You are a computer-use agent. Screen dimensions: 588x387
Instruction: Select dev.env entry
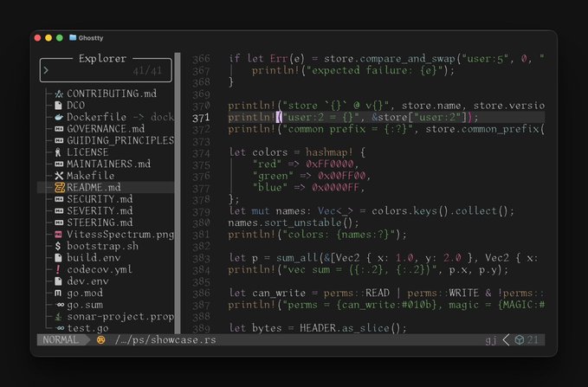(x=87, y=281)
